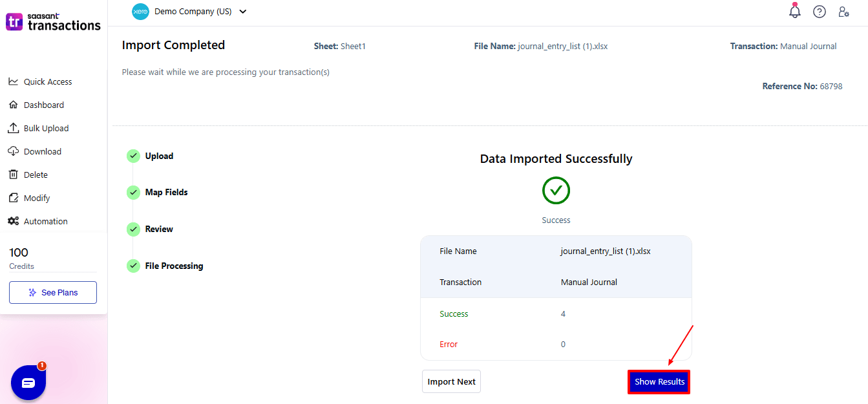The height and width of the screenshot is (404, 868).
Task: Select the Bulk Upload icon in sidebar
Action: 13,127
